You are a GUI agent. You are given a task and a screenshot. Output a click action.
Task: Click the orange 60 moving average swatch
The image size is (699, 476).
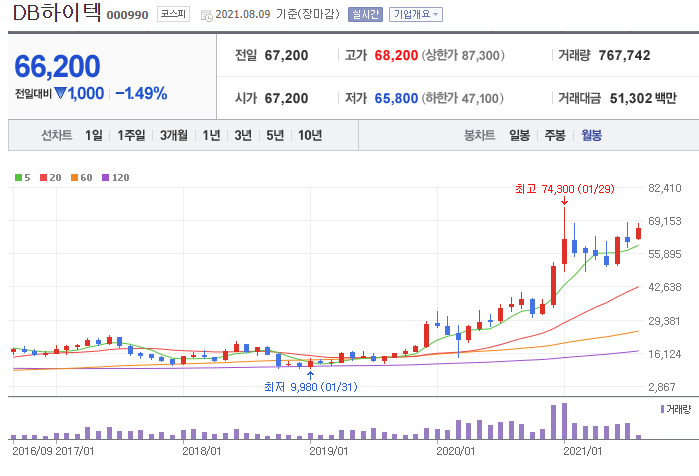pyautogui.click(x=74, y=177)
